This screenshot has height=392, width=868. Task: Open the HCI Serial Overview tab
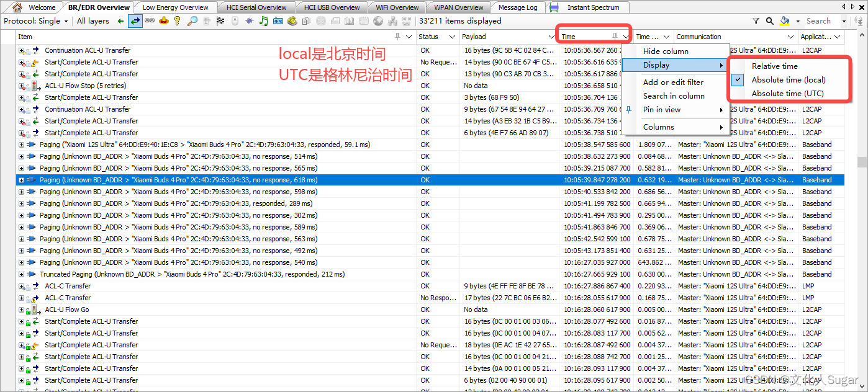click(256, 7)
